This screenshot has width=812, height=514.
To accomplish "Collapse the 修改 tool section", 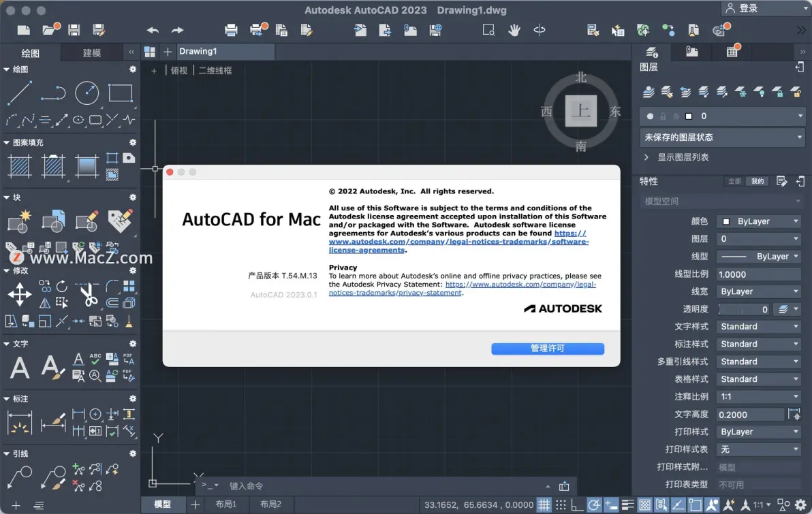I will pyautogui.click(x=7, y=271).
